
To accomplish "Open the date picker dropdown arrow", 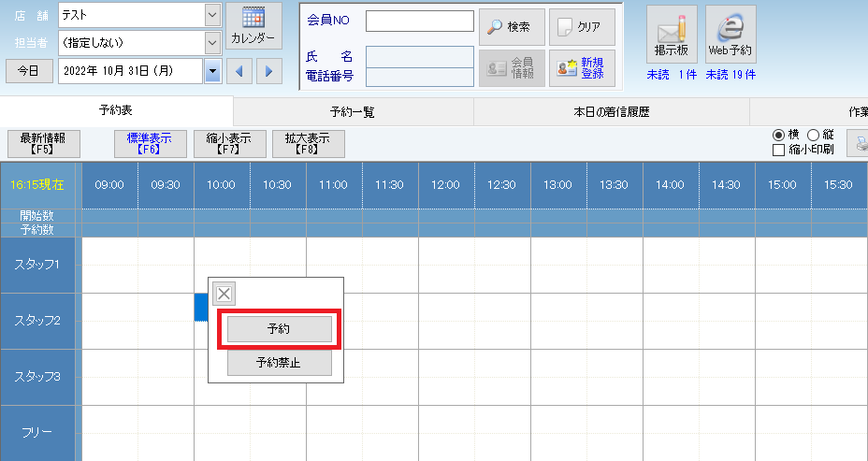I will tap(212, 71).
